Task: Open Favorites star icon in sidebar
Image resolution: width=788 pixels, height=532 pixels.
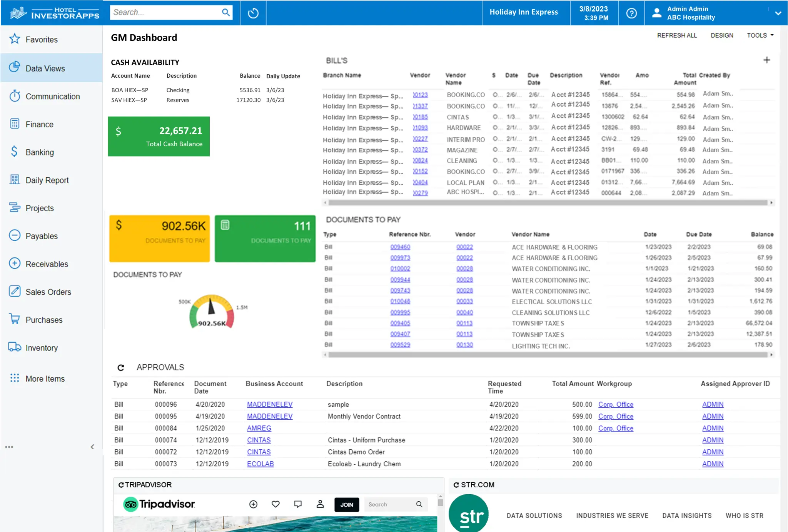Action: (15, 39)
